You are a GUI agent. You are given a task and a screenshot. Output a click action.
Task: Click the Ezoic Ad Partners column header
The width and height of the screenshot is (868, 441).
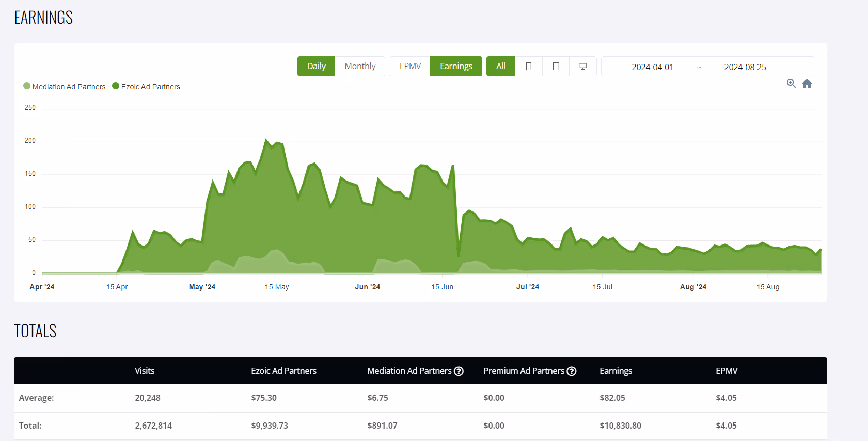click(284, 371)
